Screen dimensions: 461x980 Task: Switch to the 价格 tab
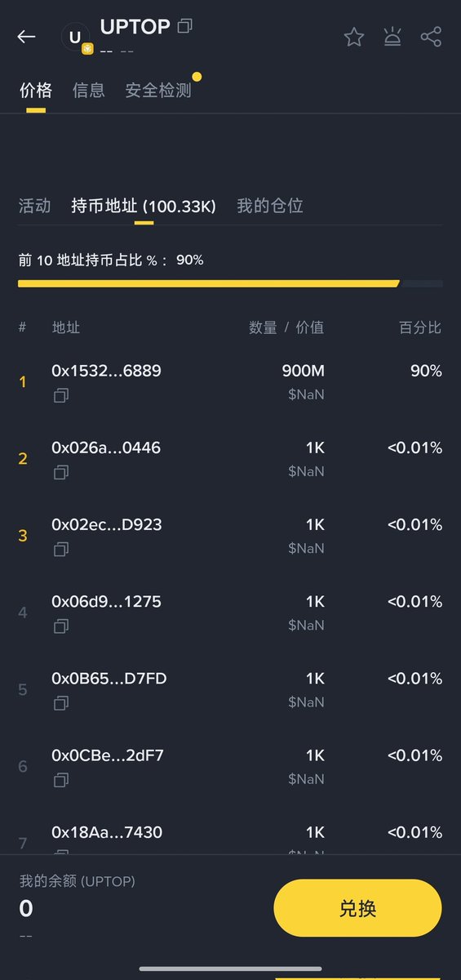[35, 90]
